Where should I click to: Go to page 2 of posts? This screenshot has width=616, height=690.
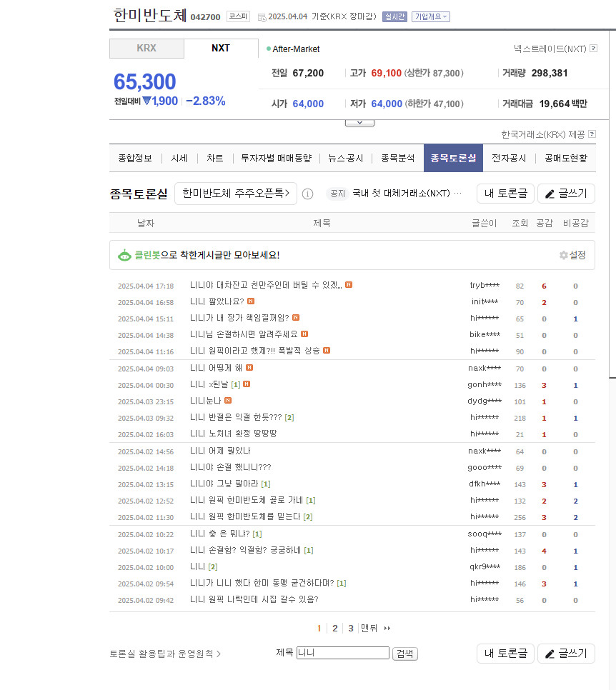(335, 629)
